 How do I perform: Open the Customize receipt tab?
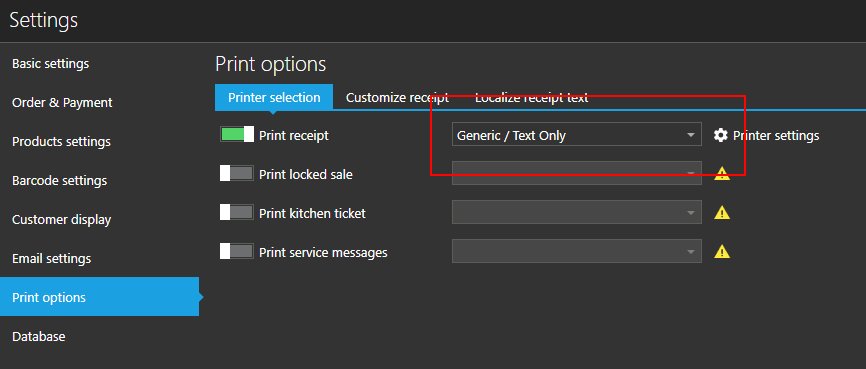(x=397, y=98)
